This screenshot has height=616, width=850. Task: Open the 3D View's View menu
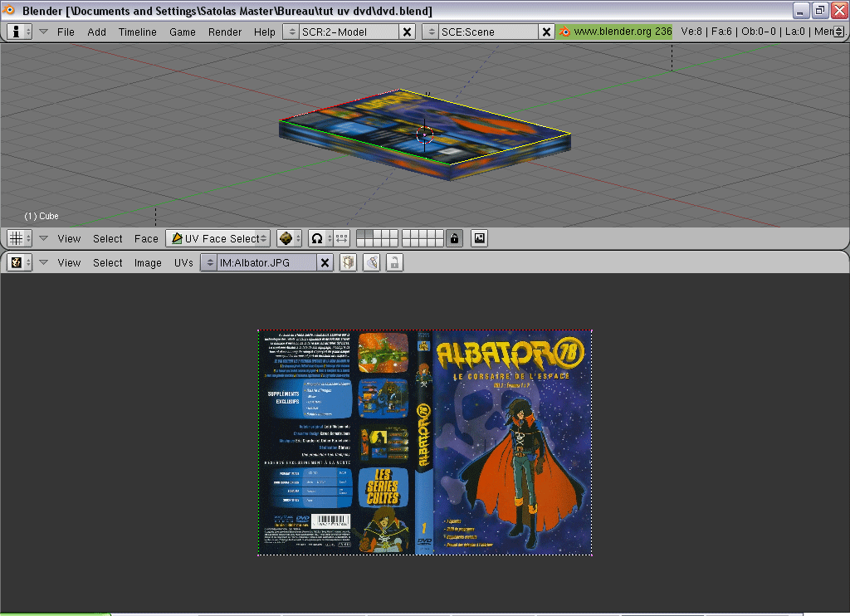(x=69, y=238)
